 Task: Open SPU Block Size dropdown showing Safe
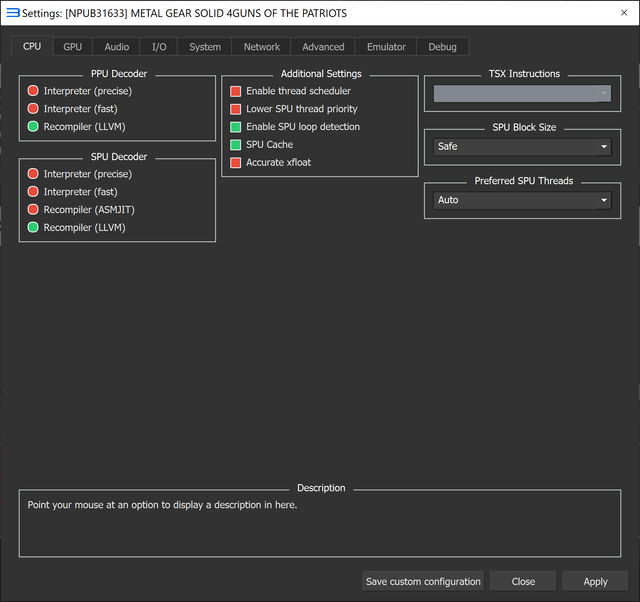522,147
